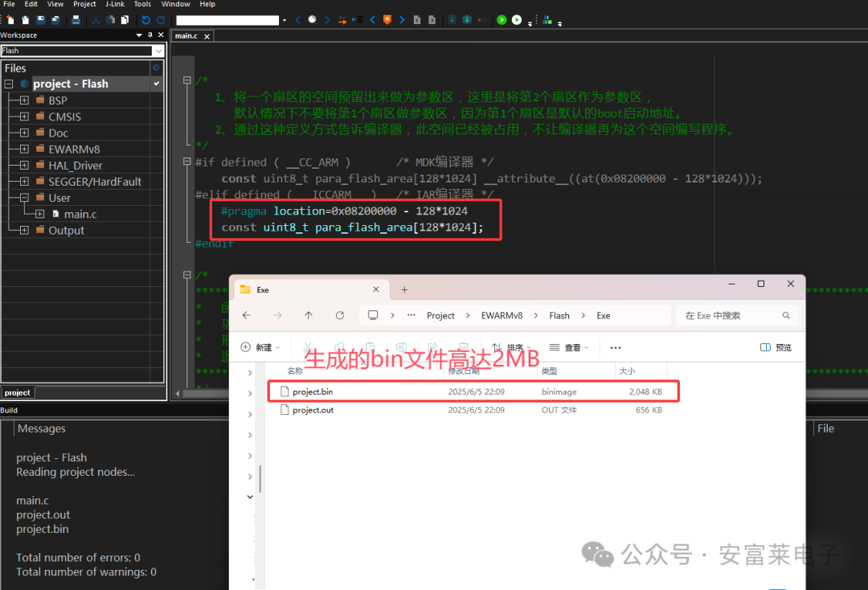Click the Paste toolbar icon
The image size is (868, 590).
[123, 19]
